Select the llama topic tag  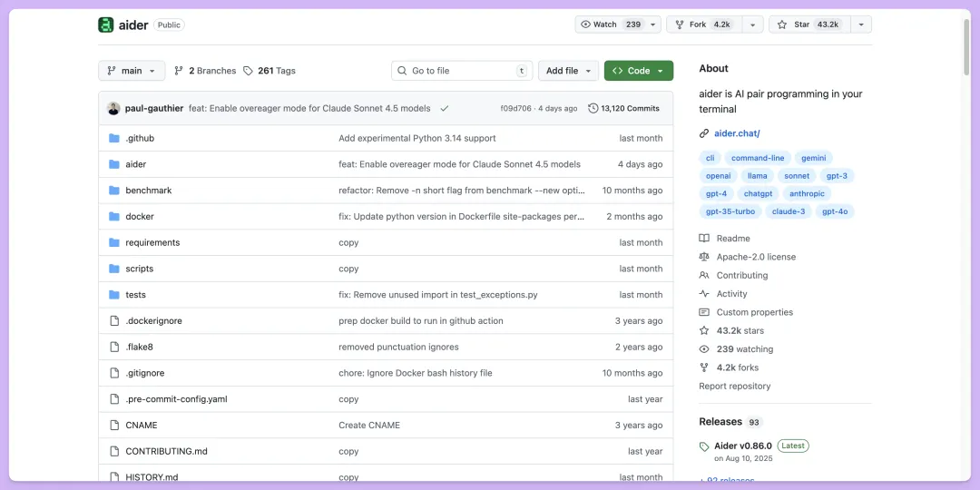coord(758,176)
